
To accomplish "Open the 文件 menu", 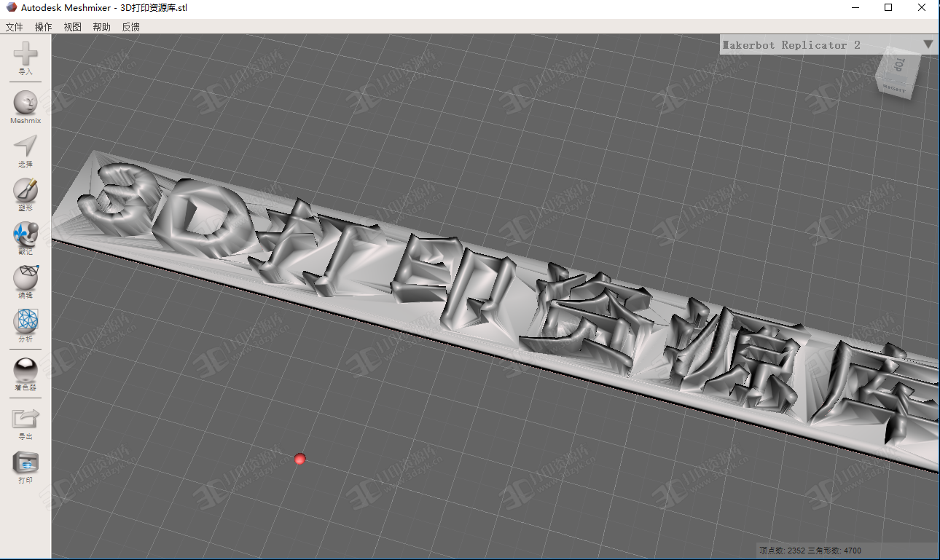I will click(x=15, y=27).
